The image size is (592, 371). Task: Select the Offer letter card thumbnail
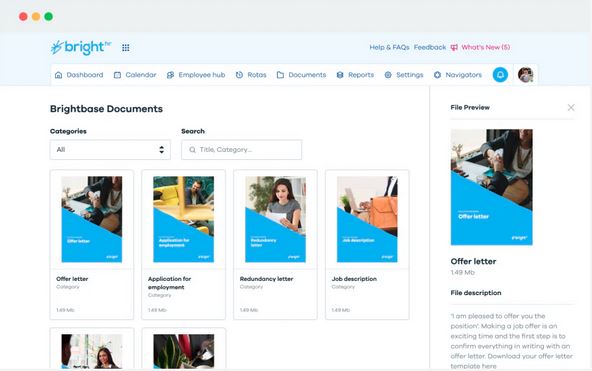click(x=92, y=219)
